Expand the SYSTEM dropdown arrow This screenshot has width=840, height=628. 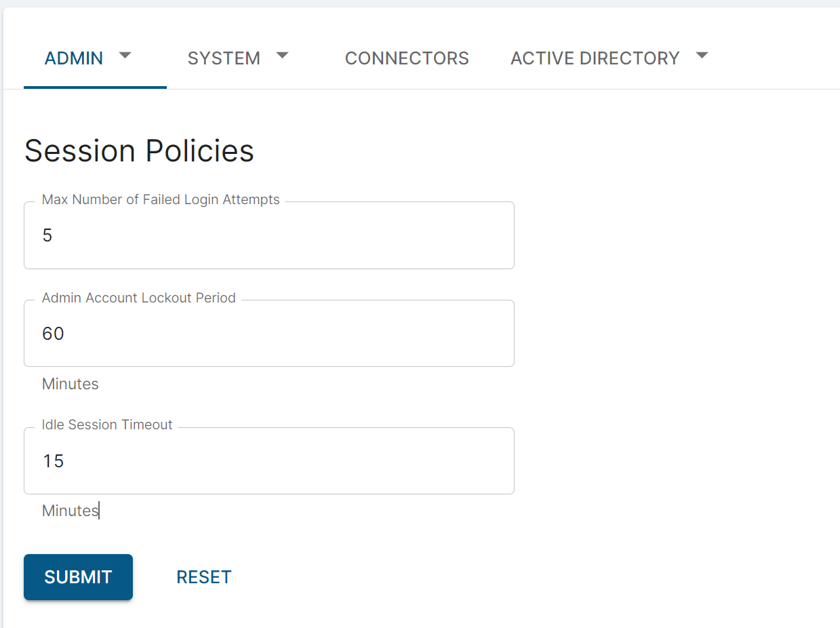pyautogui.click(x=283, y=56)
